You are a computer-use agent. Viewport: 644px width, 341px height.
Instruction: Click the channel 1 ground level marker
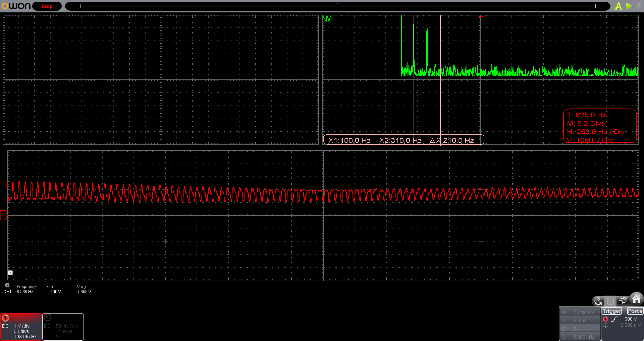tap(4, 215)
